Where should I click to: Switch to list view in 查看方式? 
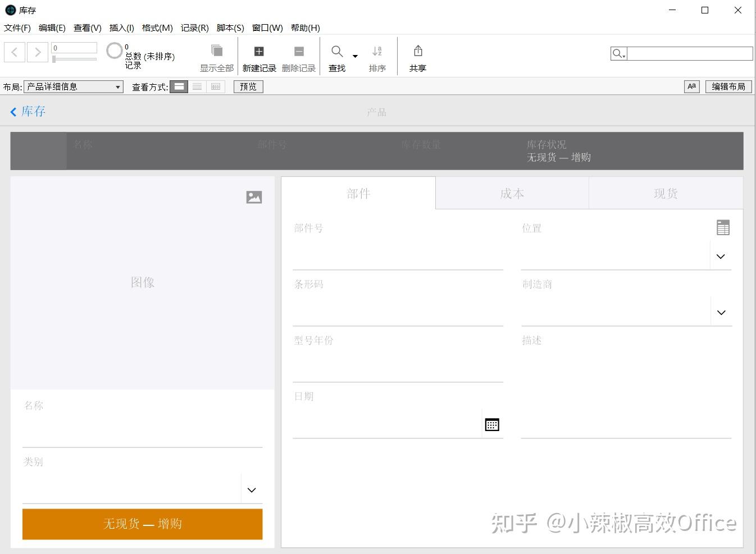[197, 86]
